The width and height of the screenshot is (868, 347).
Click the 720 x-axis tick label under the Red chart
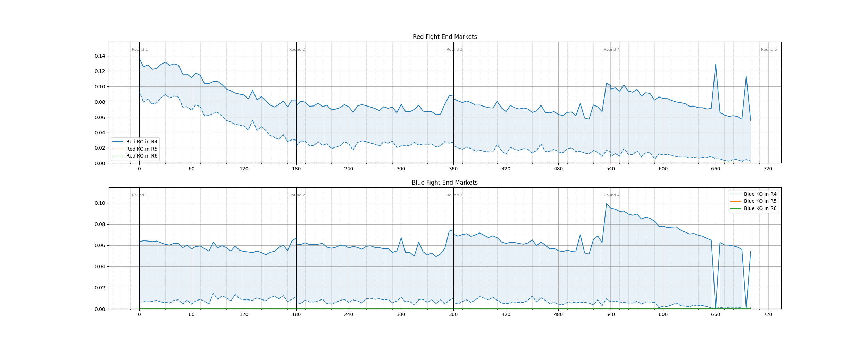pyautogui.click(x=768, y=169)
